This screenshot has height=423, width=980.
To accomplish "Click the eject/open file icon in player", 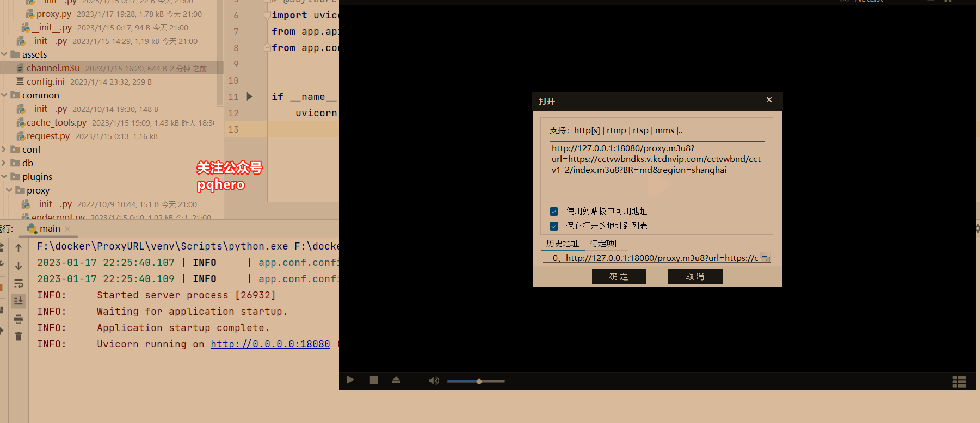I will click(x=396, y=380).
